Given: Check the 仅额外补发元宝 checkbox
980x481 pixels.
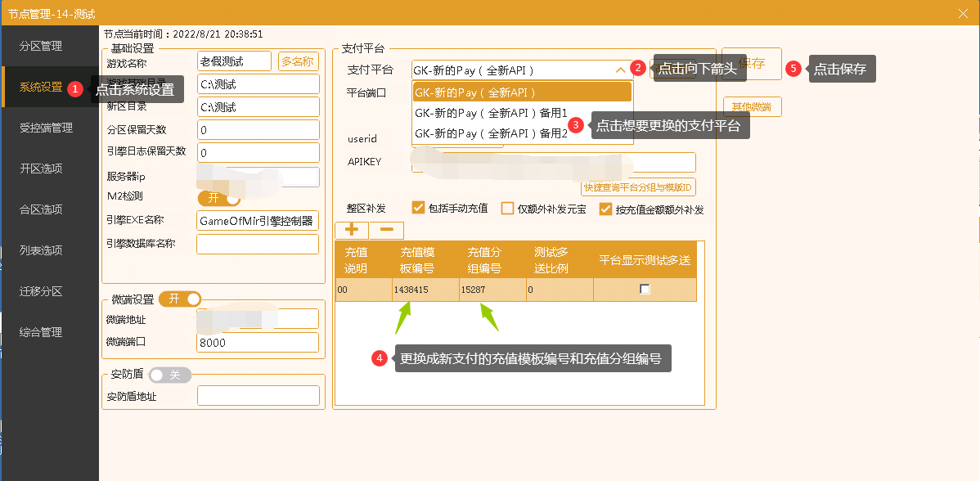Looking at the screenshot, I should 507,209.
